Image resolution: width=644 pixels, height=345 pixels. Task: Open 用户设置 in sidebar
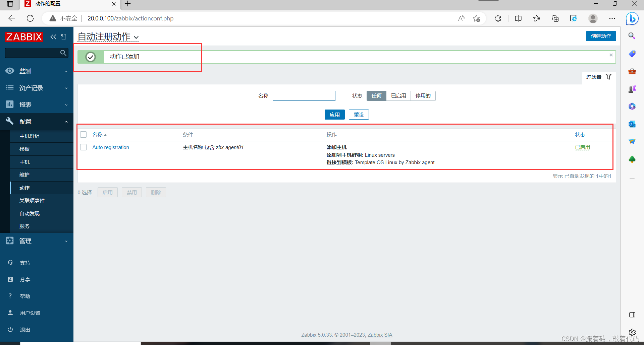[30, 313]
